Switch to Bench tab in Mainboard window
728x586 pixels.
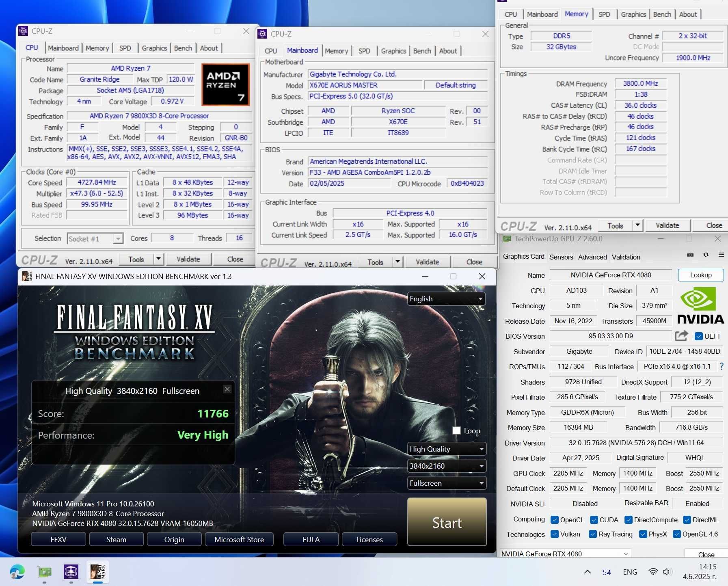tap(422, 51)
